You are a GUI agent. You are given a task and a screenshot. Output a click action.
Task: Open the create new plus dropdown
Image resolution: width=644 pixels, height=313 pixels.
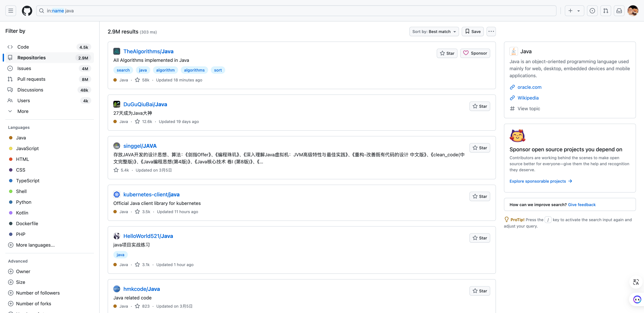(574, 11)
